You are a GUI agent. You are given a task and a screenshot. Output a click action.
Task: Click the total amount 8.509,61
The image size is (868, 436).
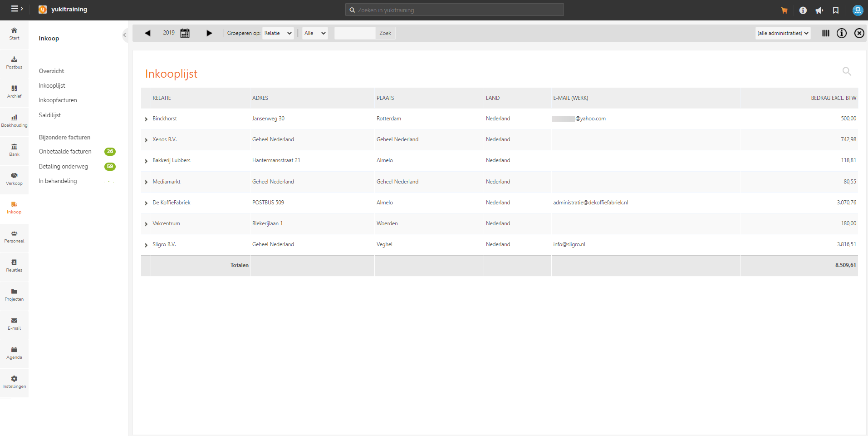[x=846, y=265]
